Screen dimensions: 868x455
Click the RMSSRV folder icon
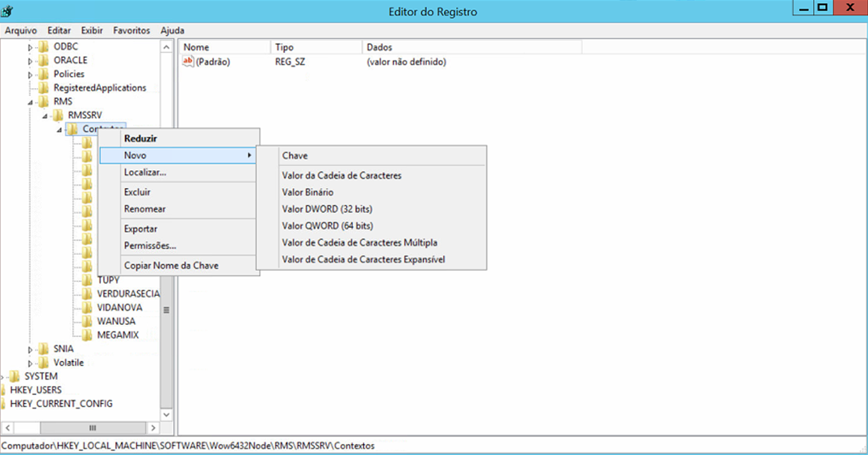click(x=57, y=115)
